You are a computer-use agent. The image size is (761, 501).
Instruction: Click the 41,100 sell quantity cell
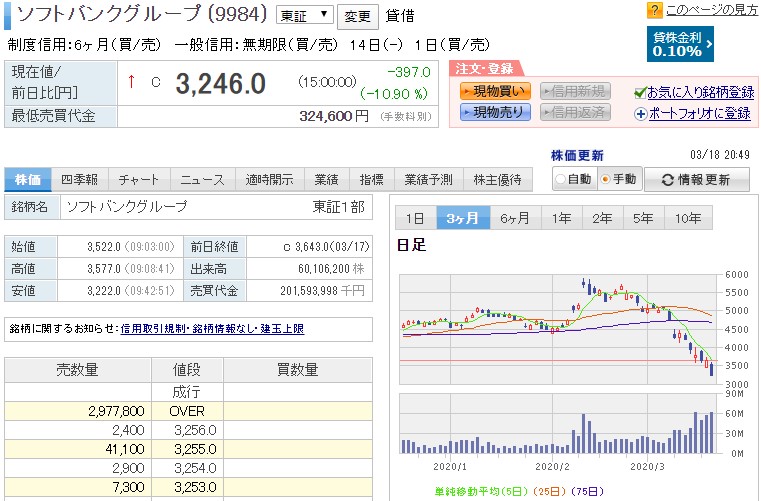pos(78,449)
